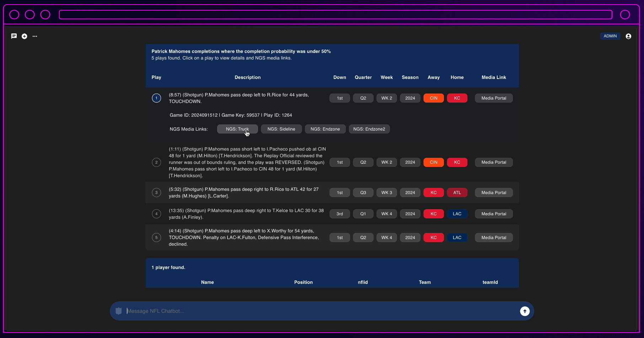Open the NGS: Endzone2 media link
644x338 pixels.
(369, 129)
